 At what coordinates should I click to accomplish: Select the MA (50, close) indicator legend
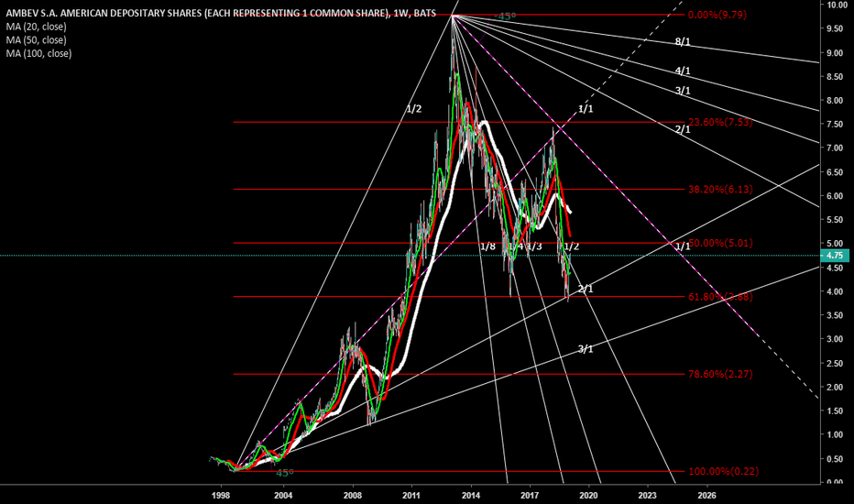[x=36, y=39]
